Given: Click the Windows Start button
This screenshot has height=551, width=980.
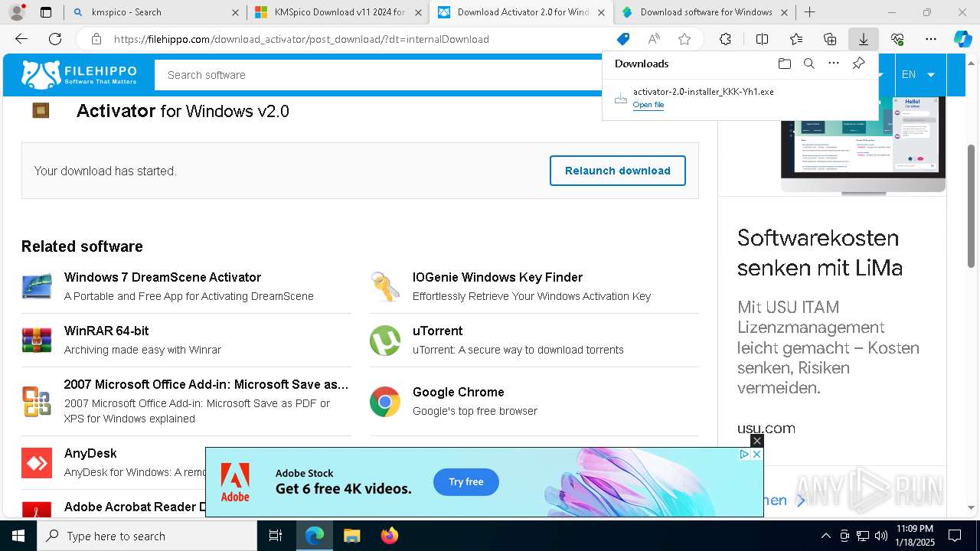Looking at the screenshot, I should [x=18, y=536].
